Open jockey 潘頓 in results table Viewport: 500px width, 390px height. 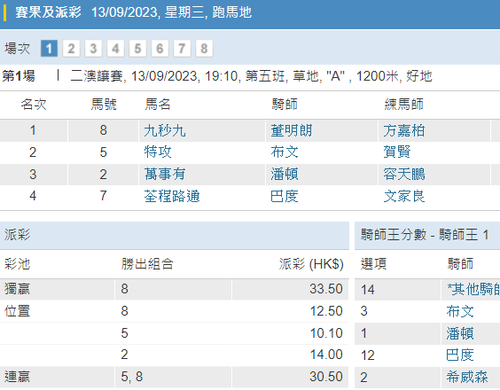pyautogui.click(x=284, y=174)
